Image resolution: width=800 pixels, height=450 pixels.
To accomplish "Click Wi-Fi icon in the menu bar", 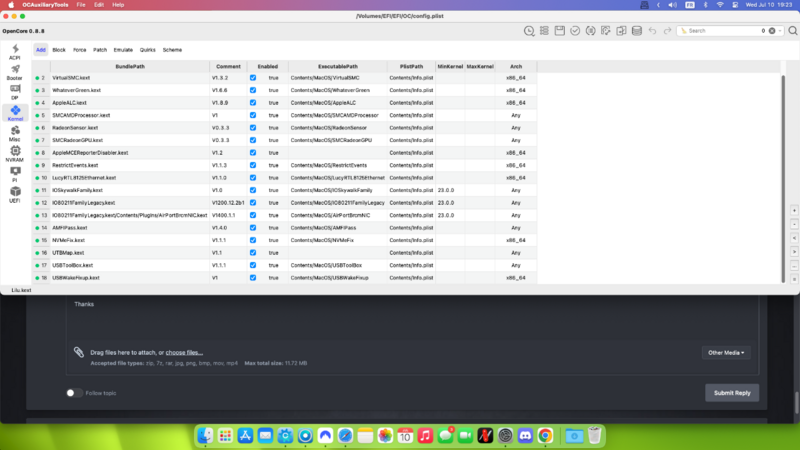I will [720, 5].
